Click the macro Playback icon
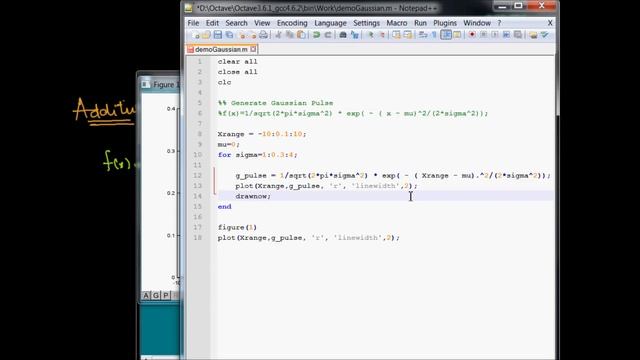The image size is (640, 360). pos(495,35)
